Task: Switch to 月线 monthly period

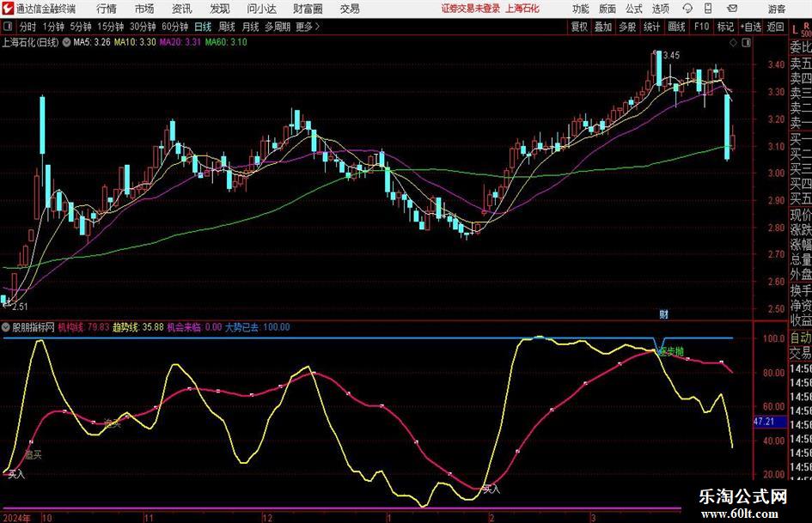Action: coord(251,27)
